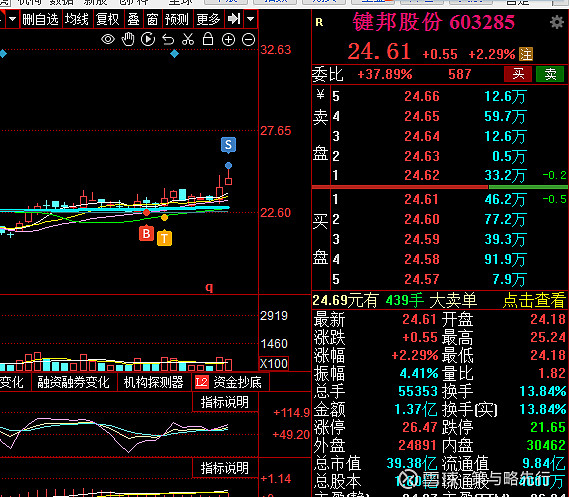
Task: Click the X100 volume scale label
Action: [274, 363]
